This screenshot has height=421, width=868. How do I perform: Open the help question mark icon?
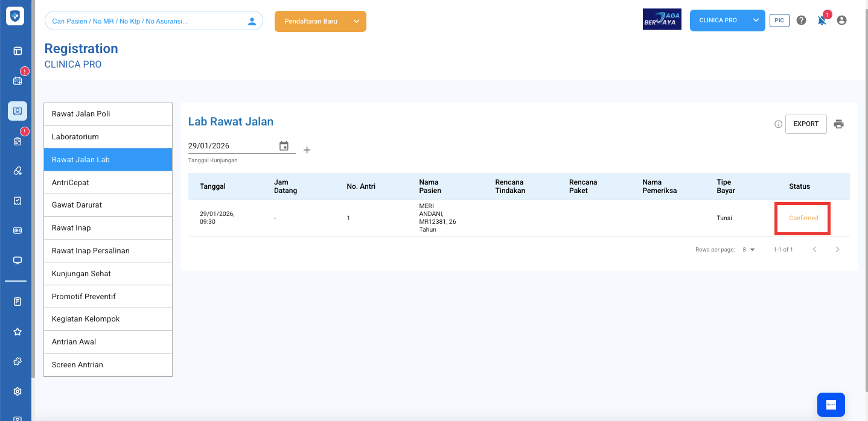801,21
